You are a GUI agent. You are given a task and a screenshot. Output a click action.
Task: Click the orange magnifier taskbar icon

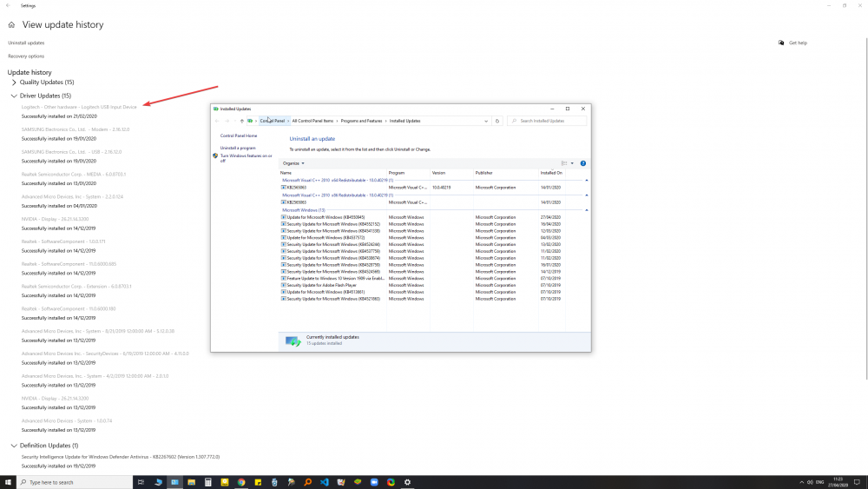308,482
